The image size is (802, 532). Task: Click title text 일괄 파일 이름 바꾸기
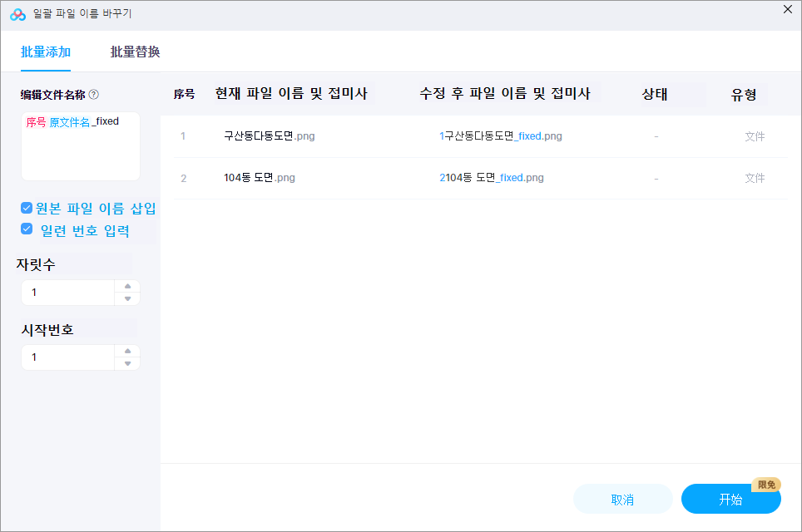82,14
